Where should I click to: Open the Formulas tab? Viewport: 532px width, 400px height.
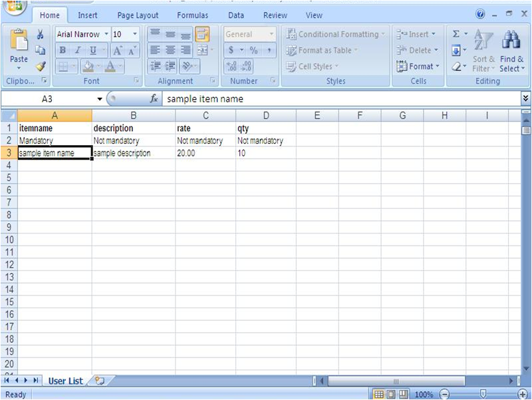(x=192, y=15)
